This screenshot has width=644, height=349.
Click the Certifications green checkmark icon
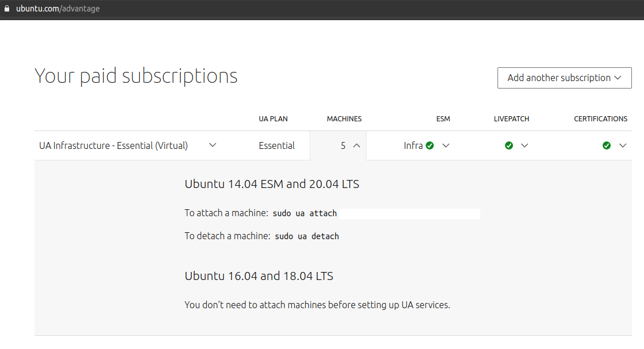click(607, 145)
